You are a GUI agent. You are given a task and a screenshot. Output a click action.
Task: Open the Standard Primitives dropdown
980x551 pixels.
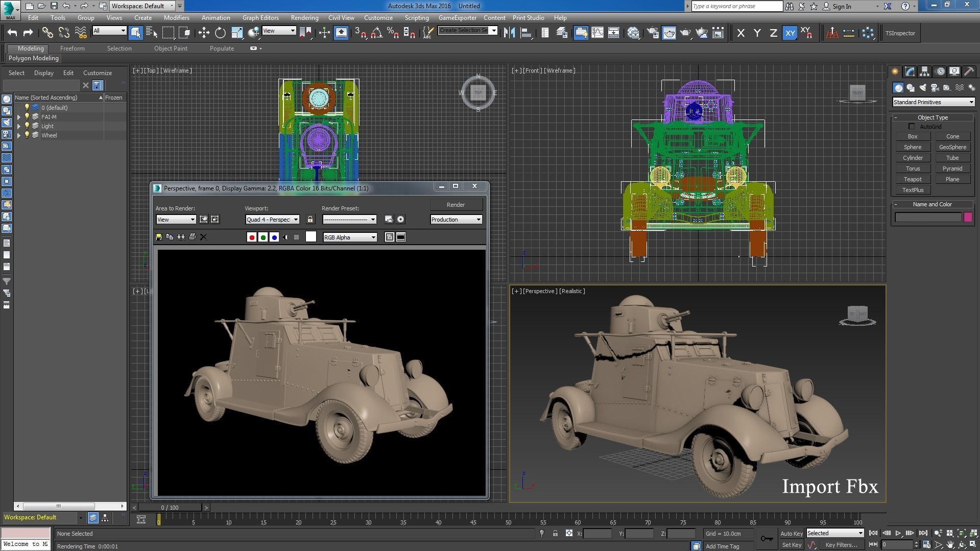pyautogui.click(x=933, y=102)
